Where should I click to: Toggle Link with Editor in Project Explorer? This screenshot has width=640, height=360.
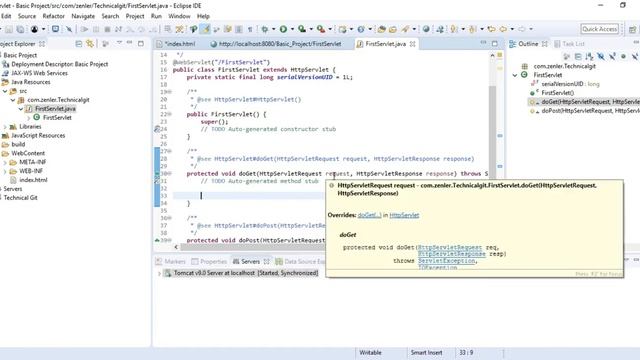coord(90,44)
